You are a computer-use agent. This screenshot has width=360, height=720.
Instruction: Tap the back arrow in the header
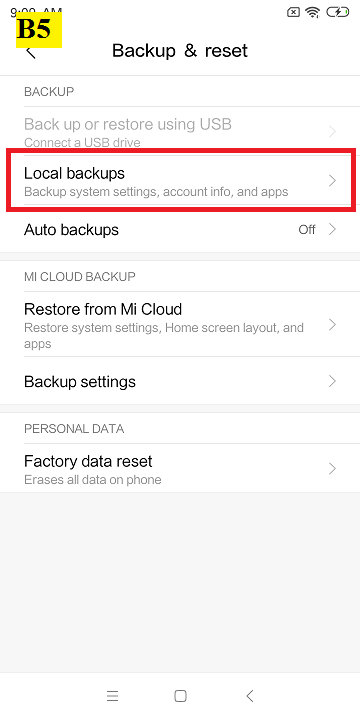pyautogui.click(x=31, y=51)
